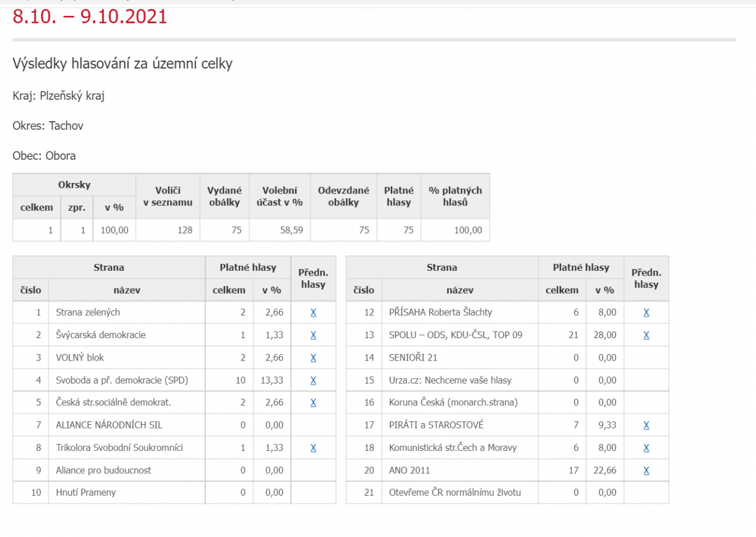Open Trikolora Svobodní Soukromníci preferential votes

(x=313, y=448)
